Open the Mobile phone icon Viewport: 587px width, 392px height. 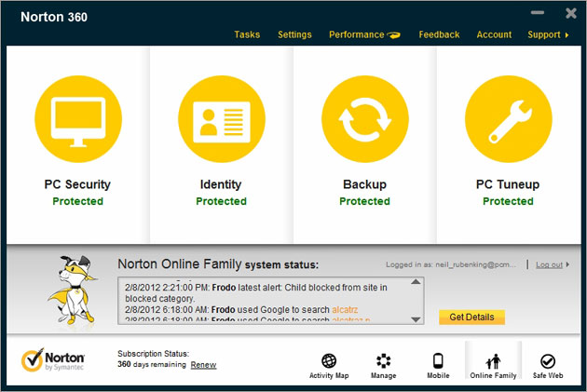click(438, 361)
